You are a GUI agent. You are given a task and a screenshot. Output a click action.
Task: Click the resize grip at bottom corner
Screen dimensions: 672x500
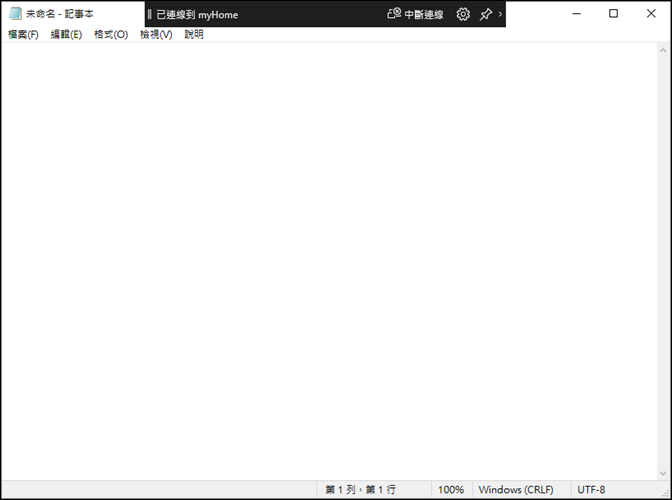(666, 493)
